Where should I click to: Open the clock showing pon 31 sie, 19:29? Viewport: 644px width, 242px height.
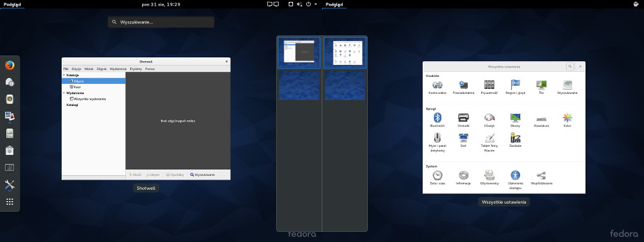click(160, 4)
